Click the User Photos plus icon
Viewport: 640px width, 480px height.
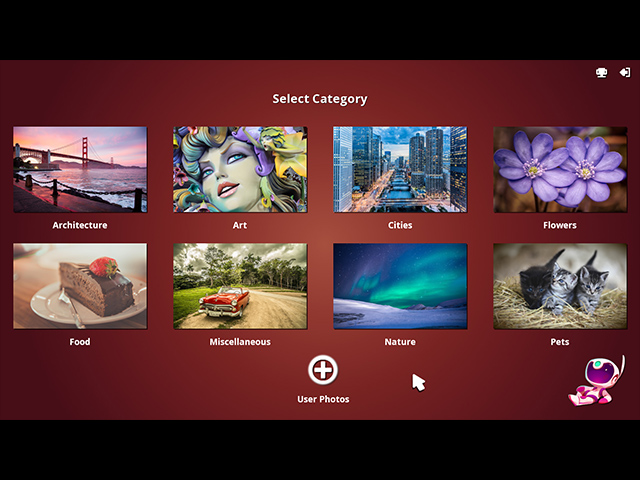click(x=322, y=370)
